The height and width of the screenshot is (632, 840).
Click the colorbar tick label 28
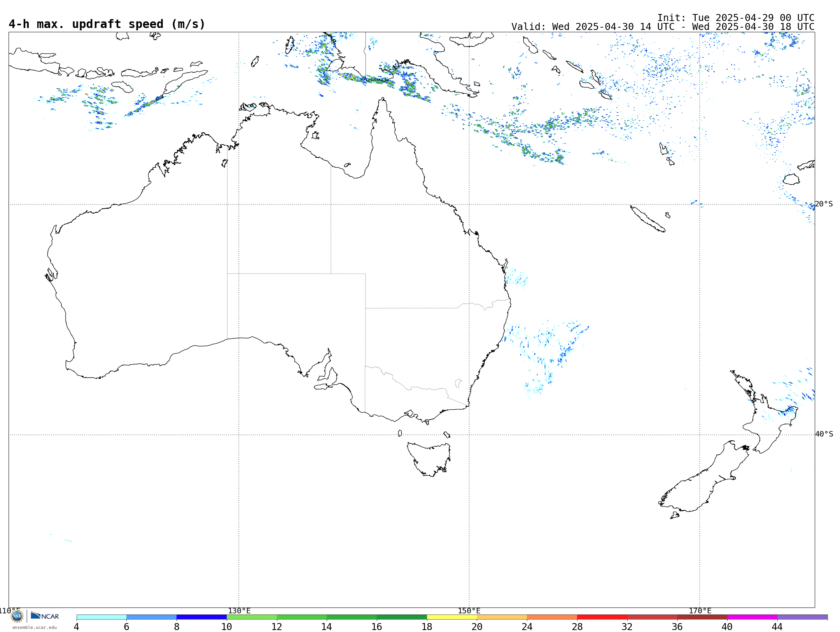tap(577, 627)
